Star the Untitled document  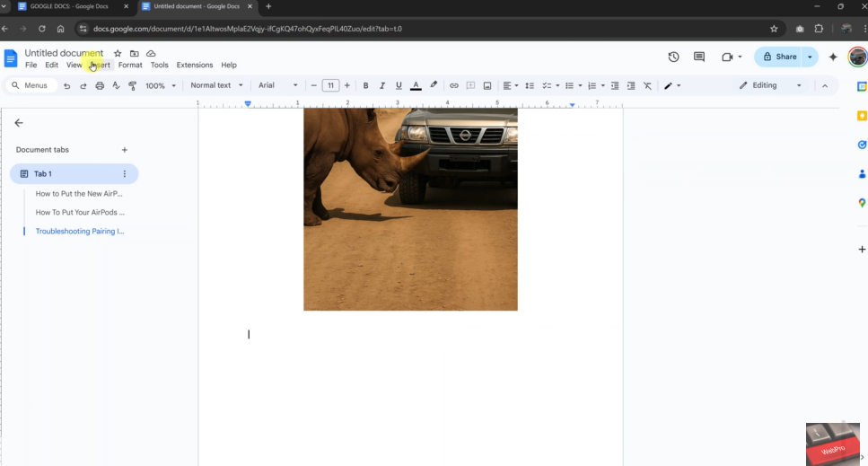point(118,54)
